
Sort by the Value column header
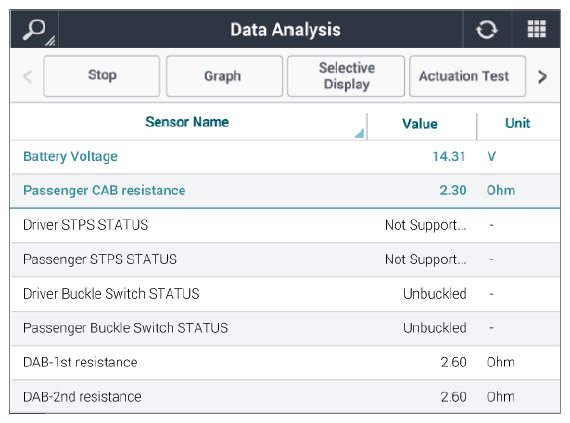[421, 124]
